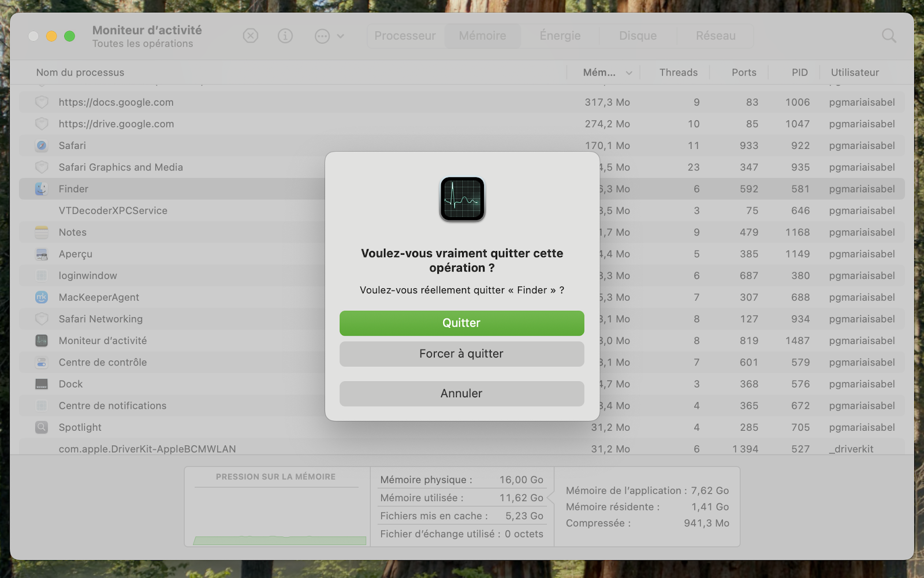
Task: Click the Finder icon in process list
Action: [42, 189]
